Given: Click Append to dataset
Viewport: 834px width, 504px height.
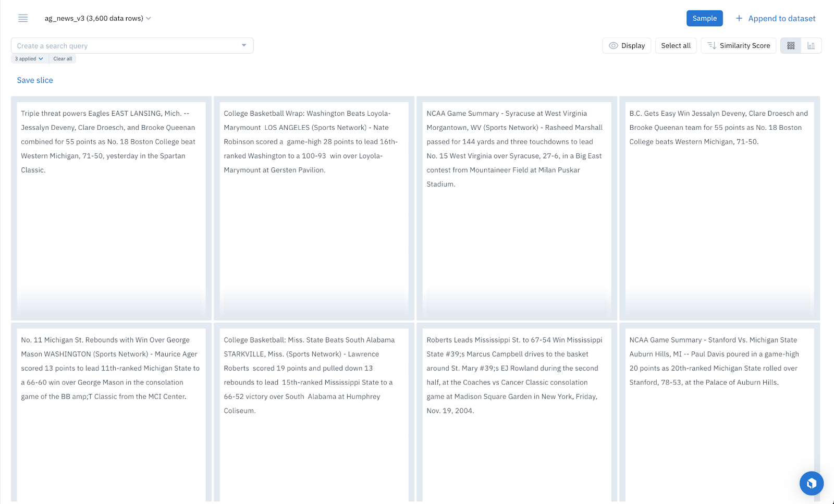Looking at the screenshot, I should [776, 18].
